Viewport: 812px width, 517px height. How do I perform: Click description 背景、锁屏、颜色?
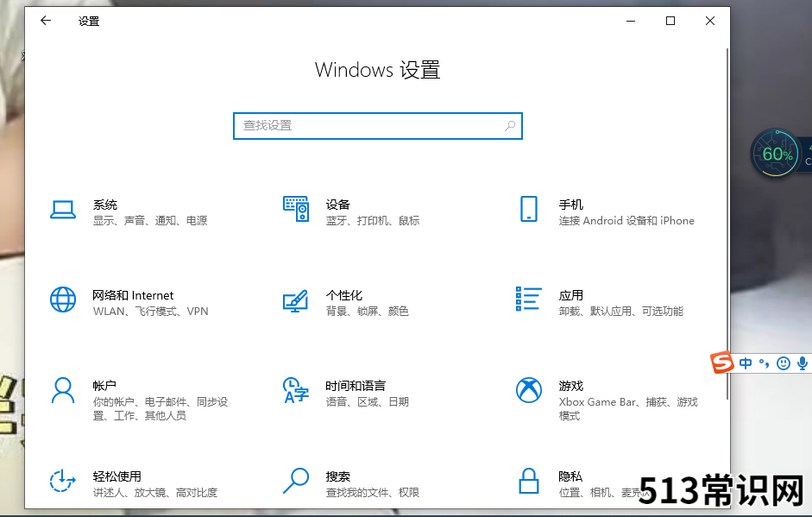pyautogui.click(x=367, y=312)
